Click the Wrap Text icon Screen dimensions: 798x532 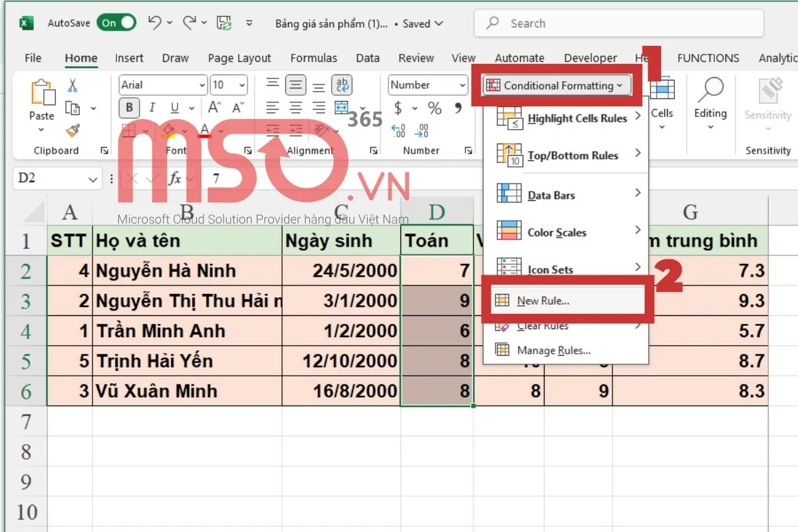pyautogui.click(x=342, y=85)
